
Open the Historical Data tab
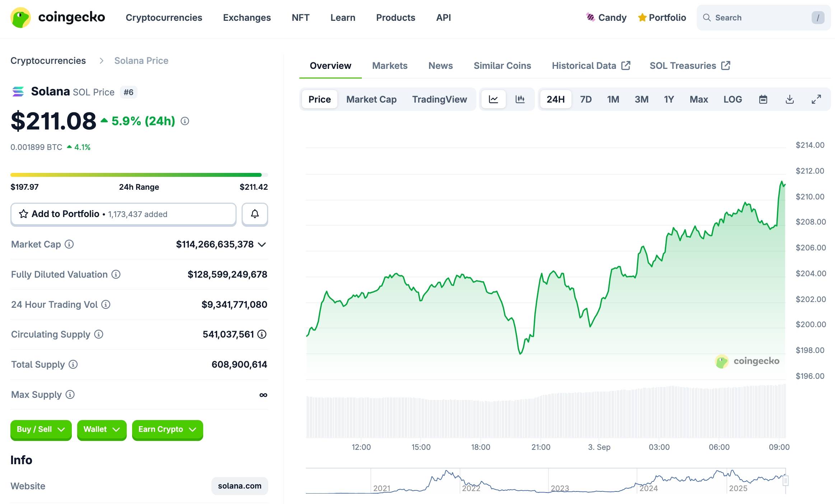click(591, 66)
